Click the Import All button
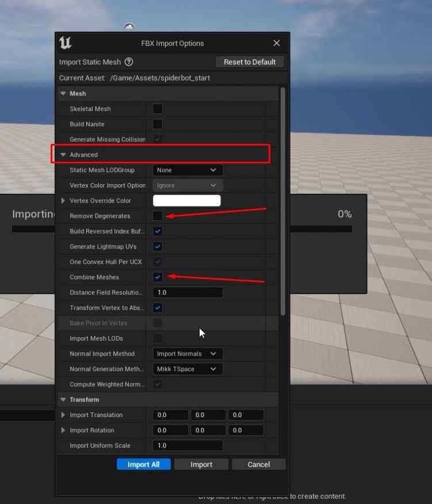Viewport: 432px width, 504px height. point(143,464)
